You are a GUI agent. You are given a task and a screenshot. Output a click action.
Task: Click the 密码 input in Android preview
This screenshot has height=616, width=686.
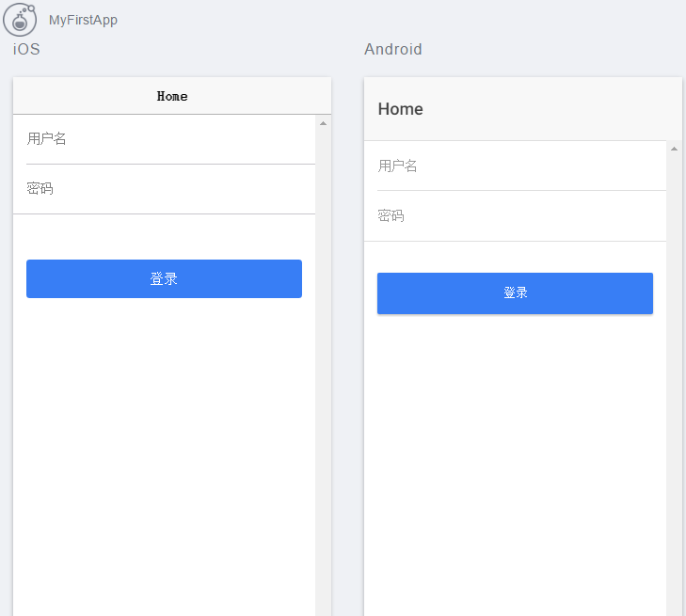521,215
